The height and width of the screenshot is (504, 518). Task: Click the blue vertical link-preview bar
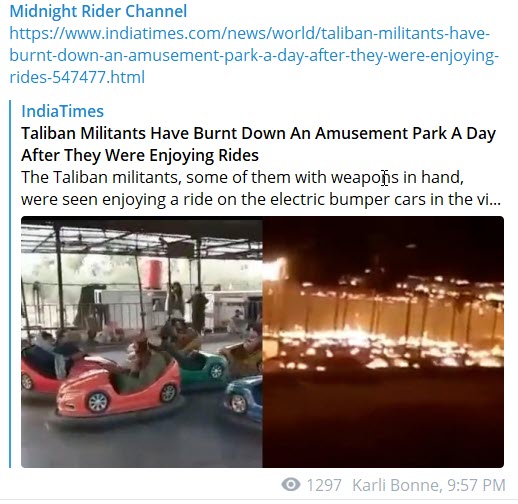tap(10, 284)
